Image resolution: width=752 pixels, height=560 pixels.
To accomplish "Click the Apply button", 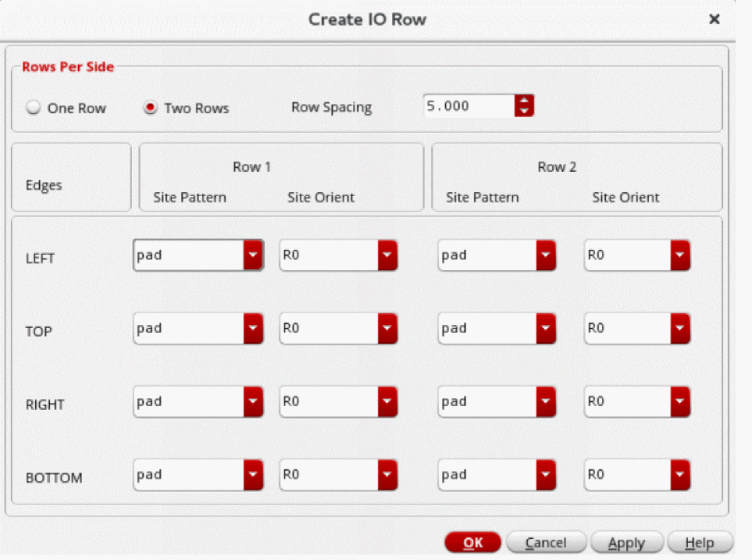I will pyautogui.click(x=626, y=543).
